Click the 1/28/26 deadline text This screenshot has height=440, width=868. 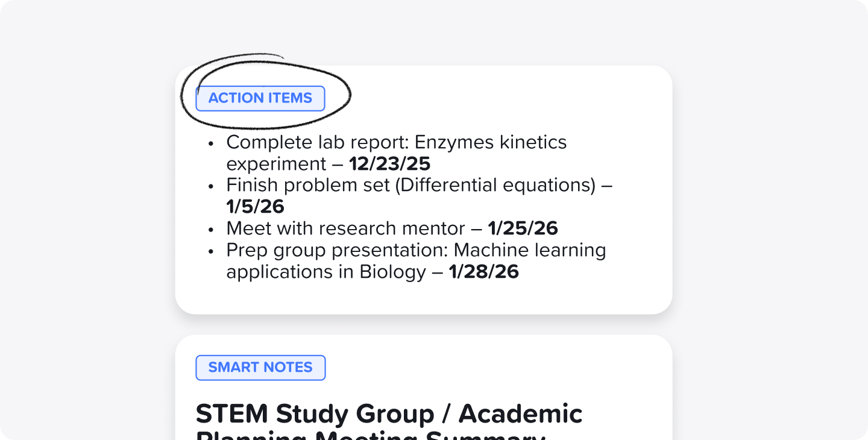tap(484, 272)
